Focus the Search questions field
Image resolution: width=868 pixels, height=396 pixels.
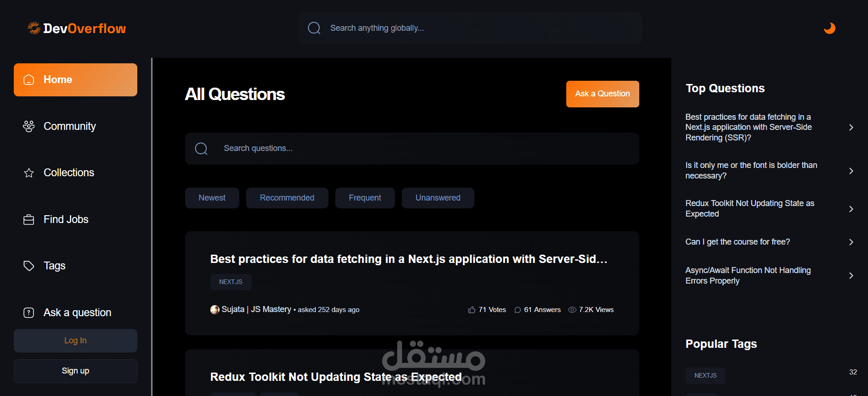tap(412, 149)
